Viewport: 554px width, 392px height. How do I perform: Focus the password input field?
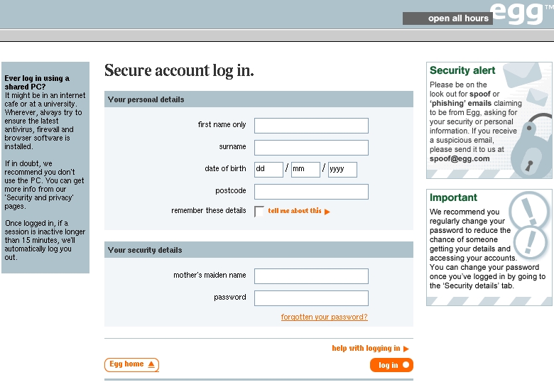(311, 298)
